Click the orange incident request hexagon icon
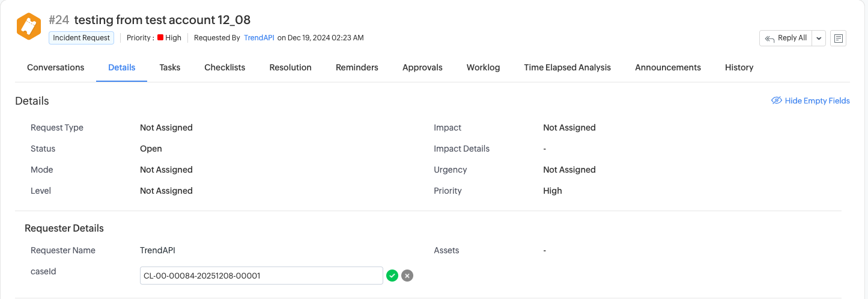 (28, 26)
